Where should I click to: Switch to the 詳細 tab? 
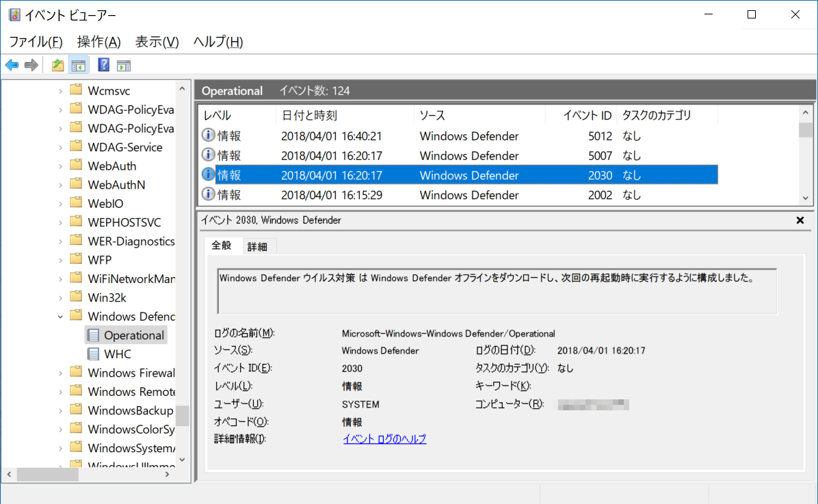click(258, 247)
